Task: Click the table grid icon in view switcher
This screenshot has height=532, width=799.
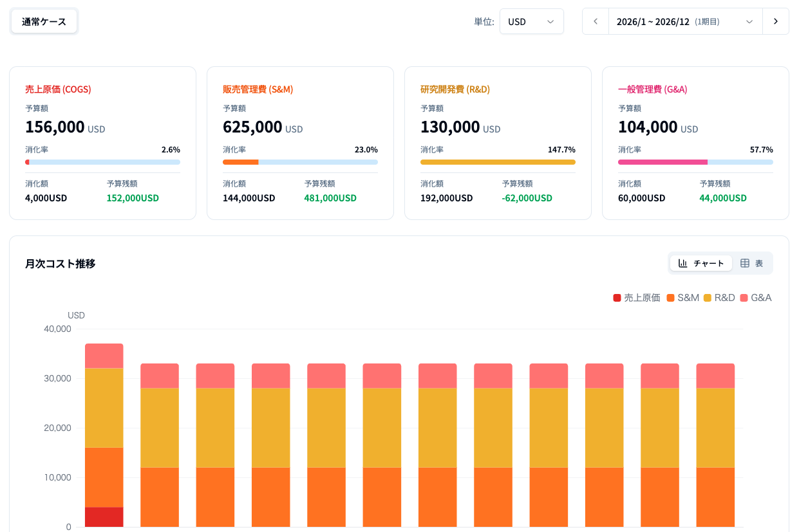Action: 745,263
